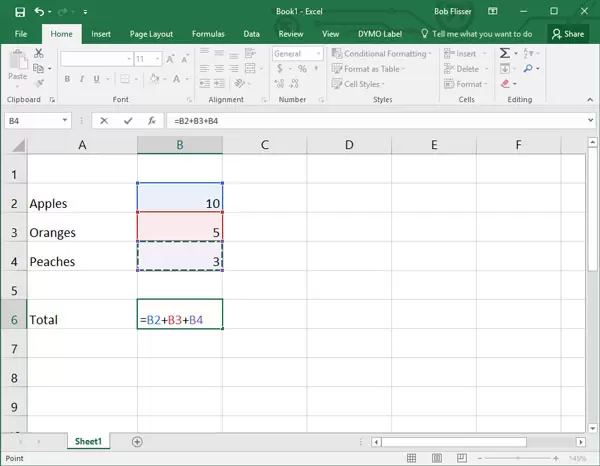This screenshot has height=466, width=600.
Task: Click the Undo arrow icon
Action: coord(39,12)
